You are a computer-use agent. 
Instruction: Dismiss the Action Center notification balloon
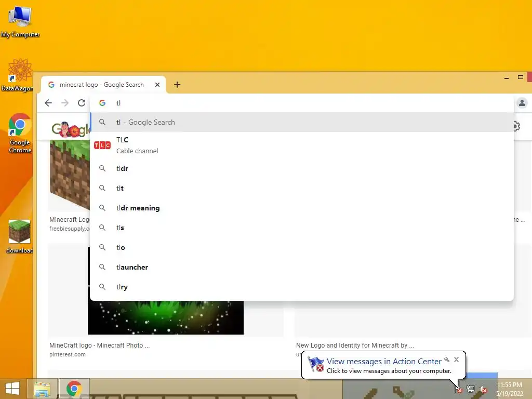click(x=456, y=360)
